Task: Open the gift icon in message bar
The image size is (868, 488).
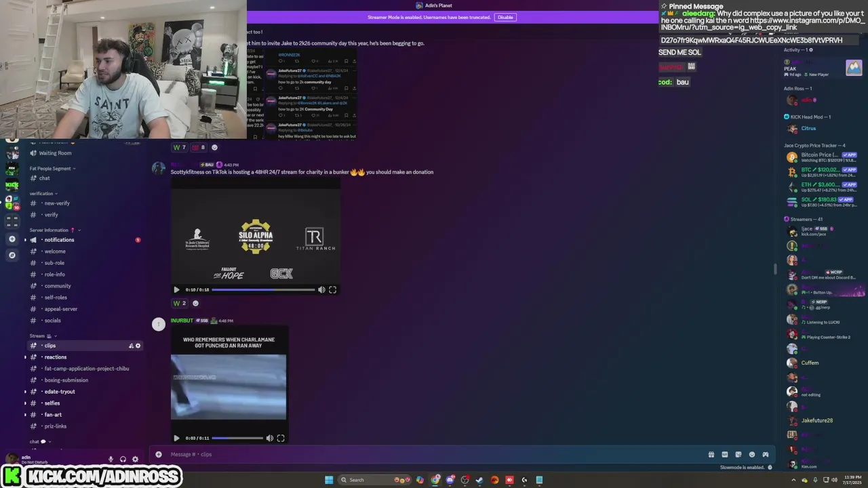Action: [711, 454]
